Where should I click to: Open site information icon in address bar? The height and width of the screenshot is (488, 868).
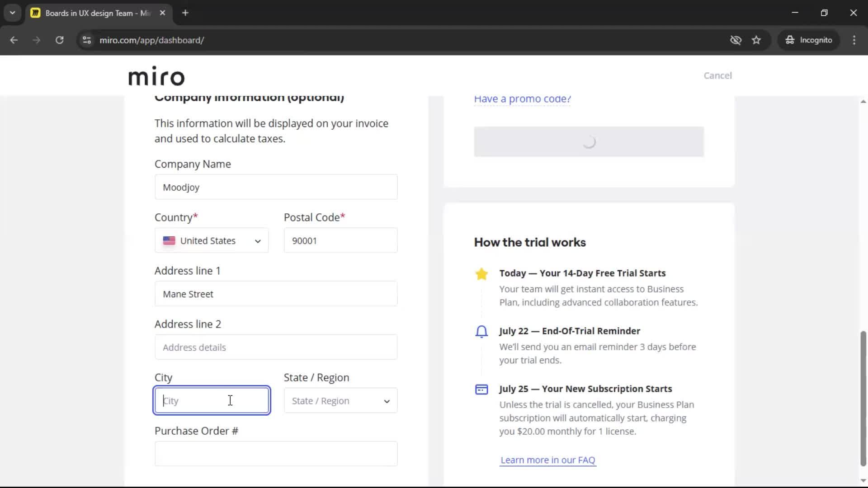(87, 40)
